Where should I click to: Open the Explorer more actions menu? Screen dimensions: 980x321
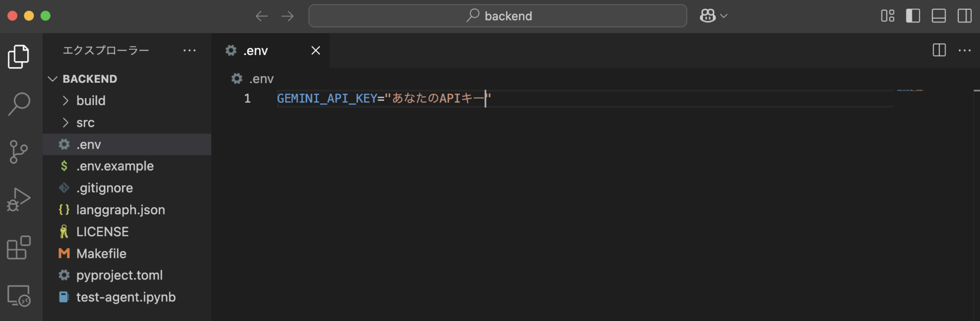[190, 50]
